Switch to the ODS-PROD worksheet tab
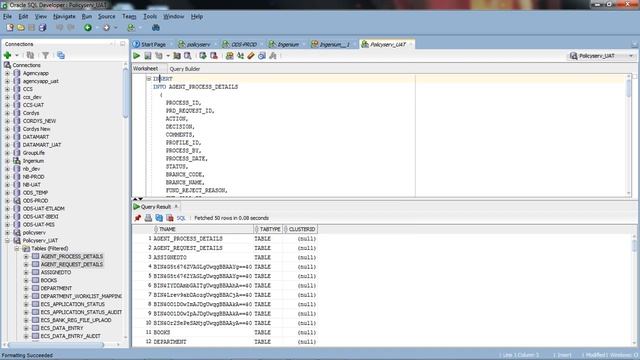 point(240,44)
